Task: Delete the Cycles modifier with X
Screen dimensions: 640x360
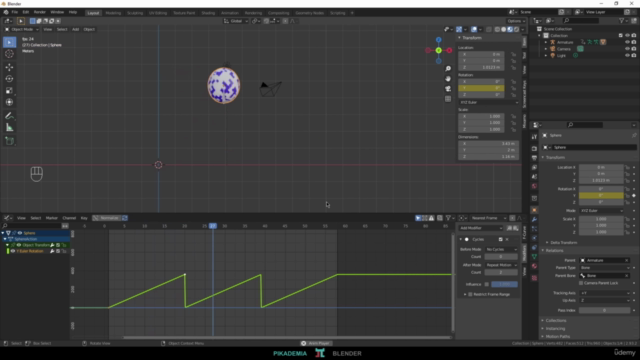Action: 507,240
